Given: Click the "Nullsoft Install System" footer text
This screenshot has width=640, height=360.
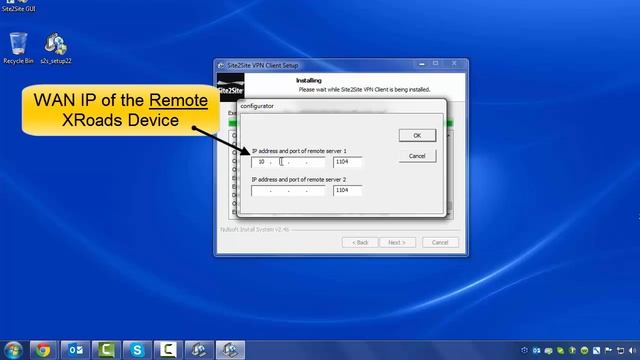Looking at the screenshot, I should [255, 230].
